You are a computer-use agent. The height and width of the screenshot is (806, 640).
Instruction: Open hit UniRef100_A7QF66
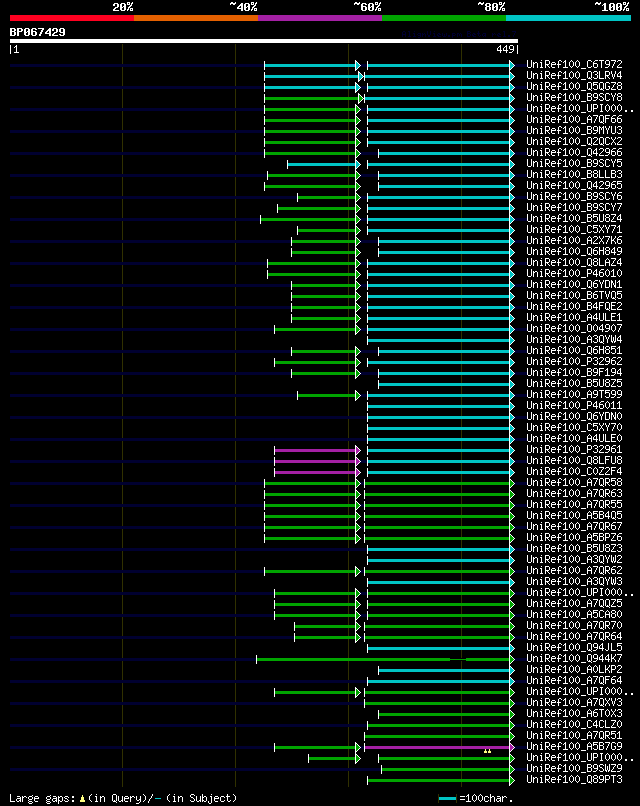[x=574, y=120]
